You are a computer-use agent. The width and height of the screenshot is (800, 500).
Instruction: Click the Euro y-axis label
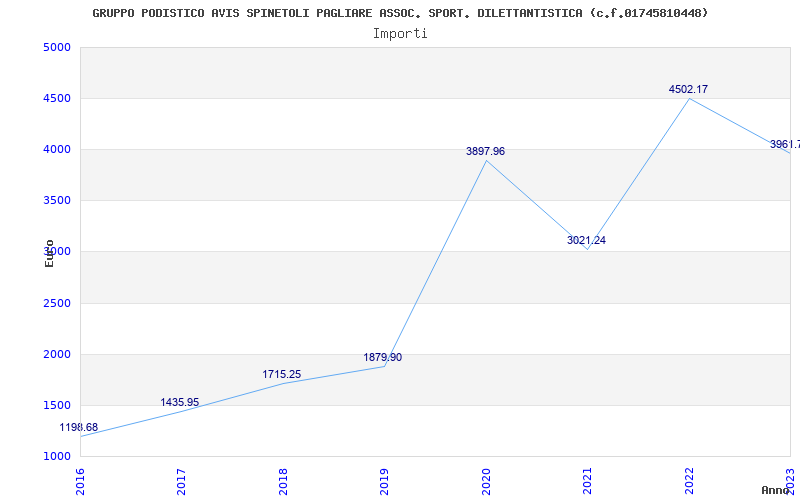pyautogui.click(x=49, y=253)
